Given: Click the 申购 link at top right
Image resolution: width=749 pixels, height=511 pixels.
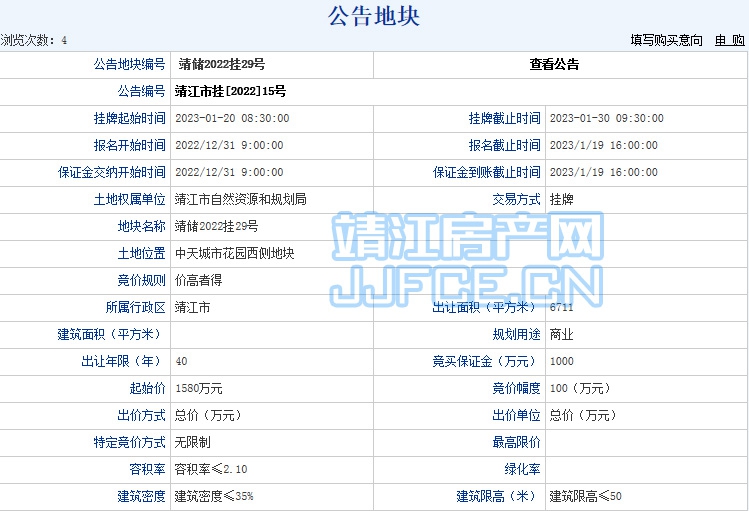Looking at the screenshot, I should click(x=729, y=40).
